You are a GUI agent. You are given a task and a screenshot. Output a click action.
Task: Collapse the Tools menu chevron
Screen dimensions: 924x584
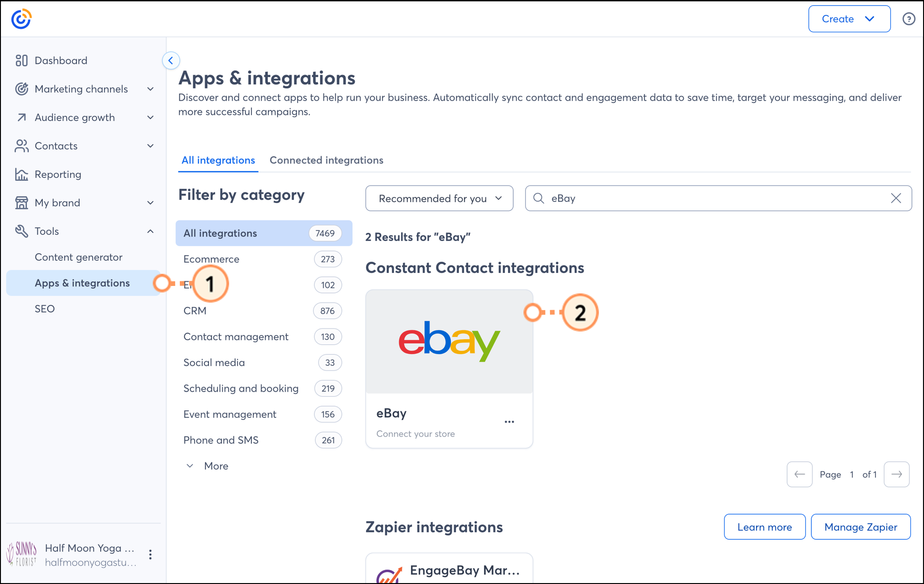click(150, 231)
